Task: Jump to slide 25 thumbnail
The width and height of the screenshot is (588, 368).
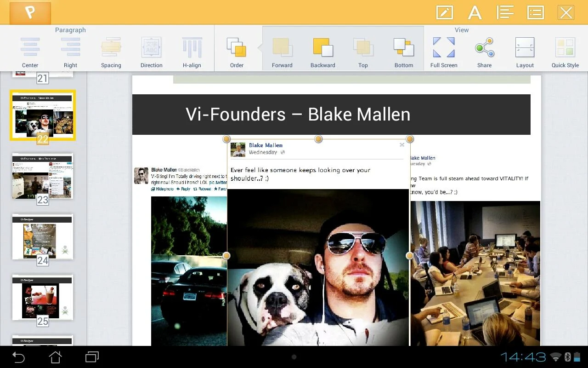Action: pyautogui.click(x=43, y=298)
